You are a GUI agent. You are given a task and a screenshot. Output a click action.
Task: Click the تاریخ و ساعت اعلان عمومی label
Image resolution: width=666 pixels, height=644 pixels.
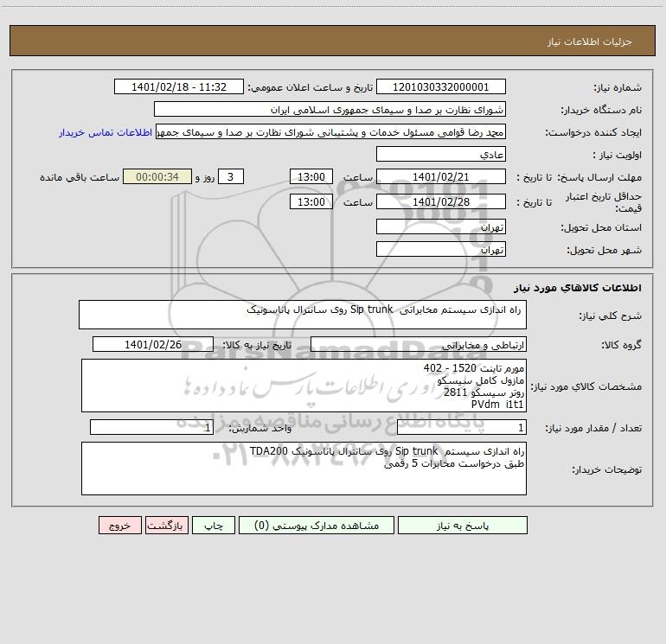click(311, 87)
